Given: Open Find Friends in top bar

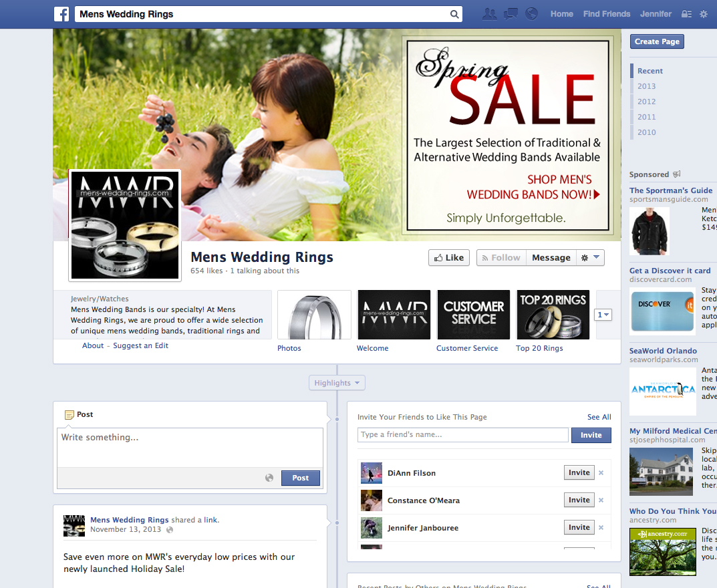Looking at the screenshot, I should pos(606,14).
